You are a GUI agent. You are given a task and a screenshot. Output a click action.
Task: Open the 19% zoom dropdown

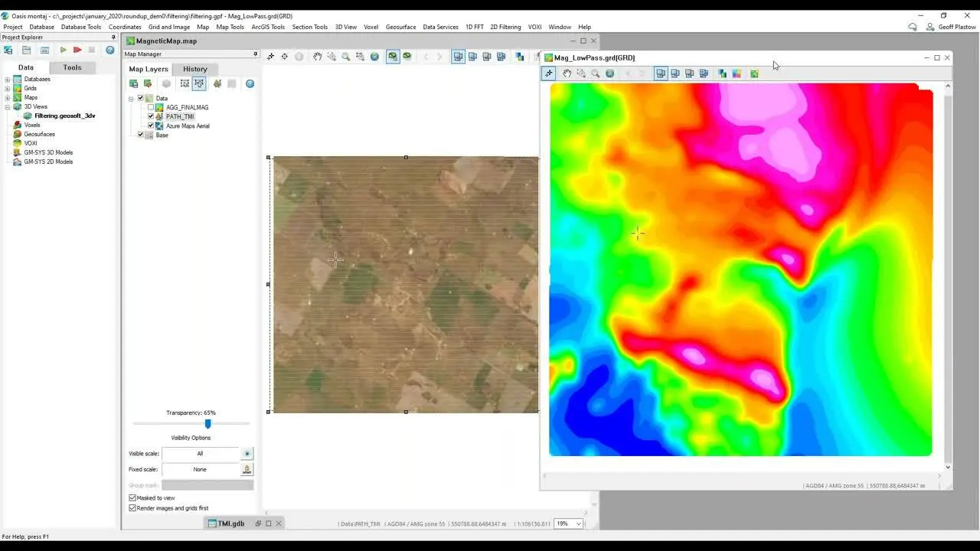(x=578, y=523)
